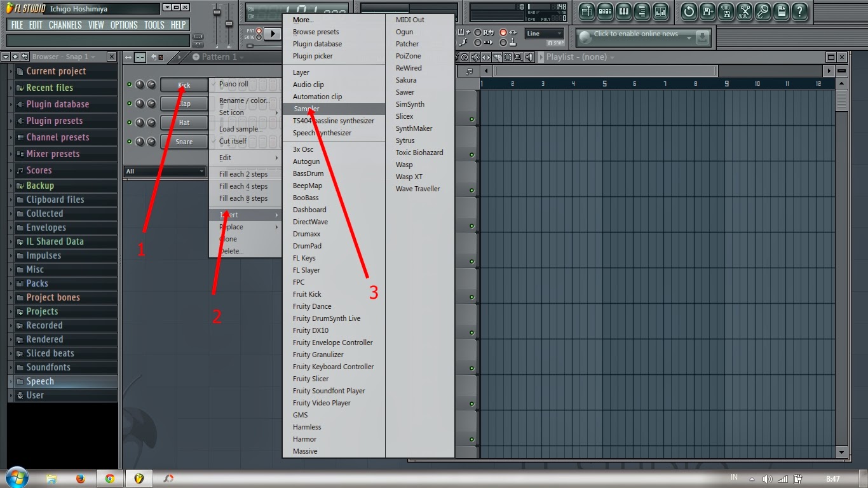Viewport: 868px width, 488px height.
Task: Toggle the Clap channel mute LED
Action: (130, 104)
